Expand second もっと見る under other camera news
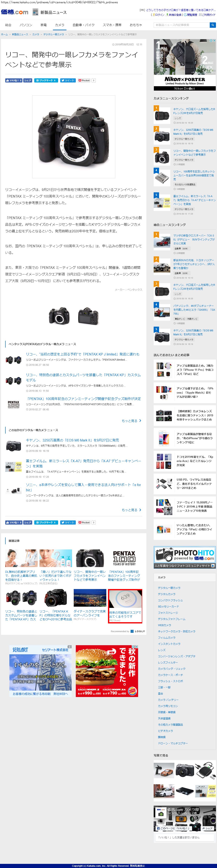Image resolution: width=217 pixels, height=868 pixels. 132,510
